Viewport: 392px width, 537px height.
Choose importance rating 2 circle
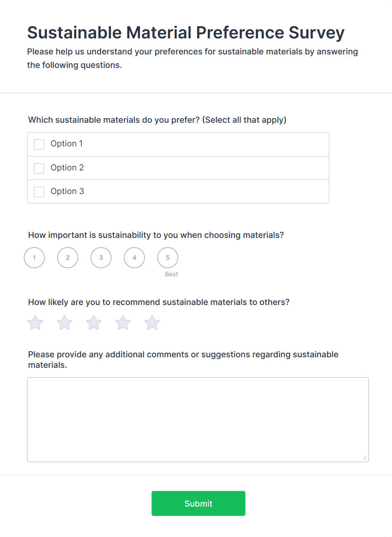tap(67, 258)
